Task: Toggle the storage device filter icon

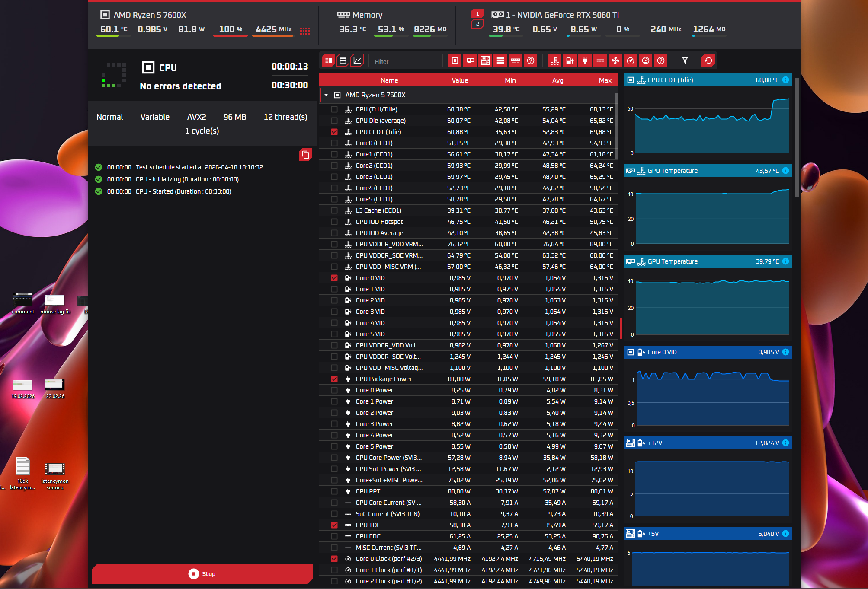Action: (x=500, y=60)
